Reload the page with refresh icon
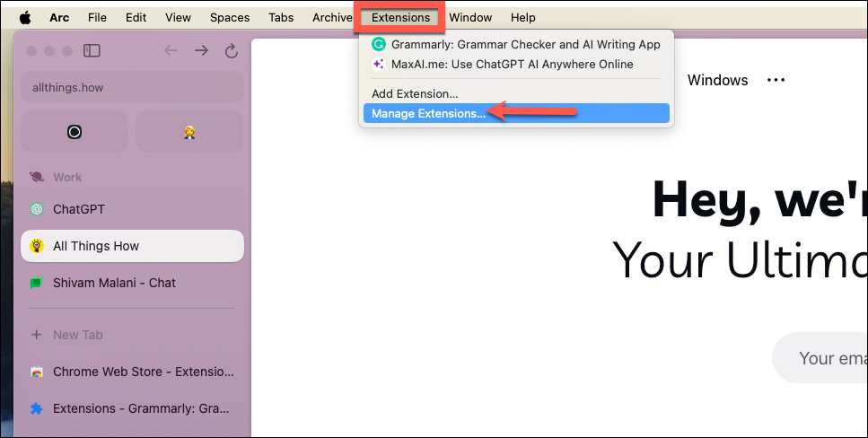 (232, 51)
